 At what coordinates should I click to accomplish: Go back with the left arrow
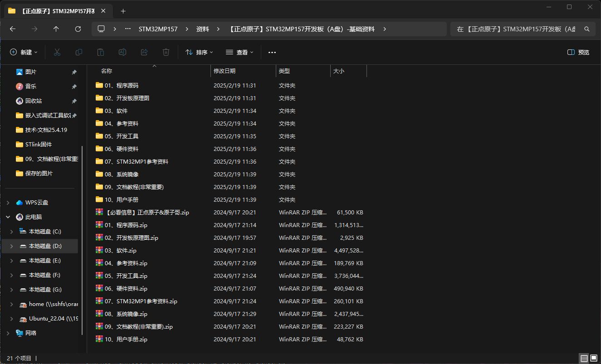click(13, 29)
